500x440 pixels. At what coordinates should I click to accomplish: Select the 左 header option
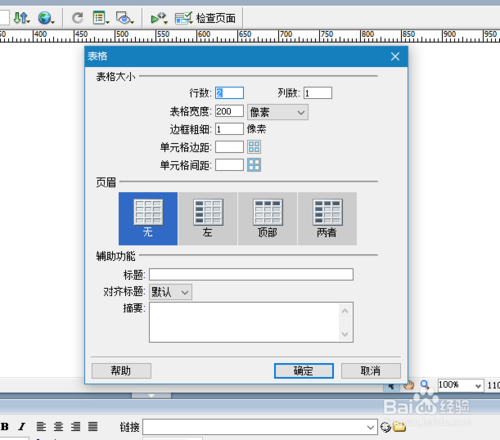click(208, 219)
